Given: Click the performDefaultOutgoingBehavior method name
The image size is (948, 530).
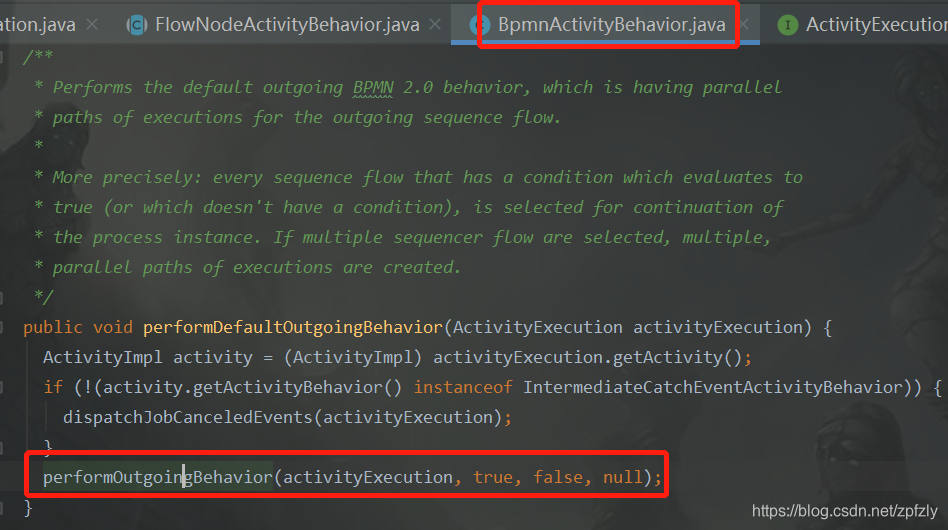Looking at the screenshot, I should pyautogui.click(x=293, y=328).
